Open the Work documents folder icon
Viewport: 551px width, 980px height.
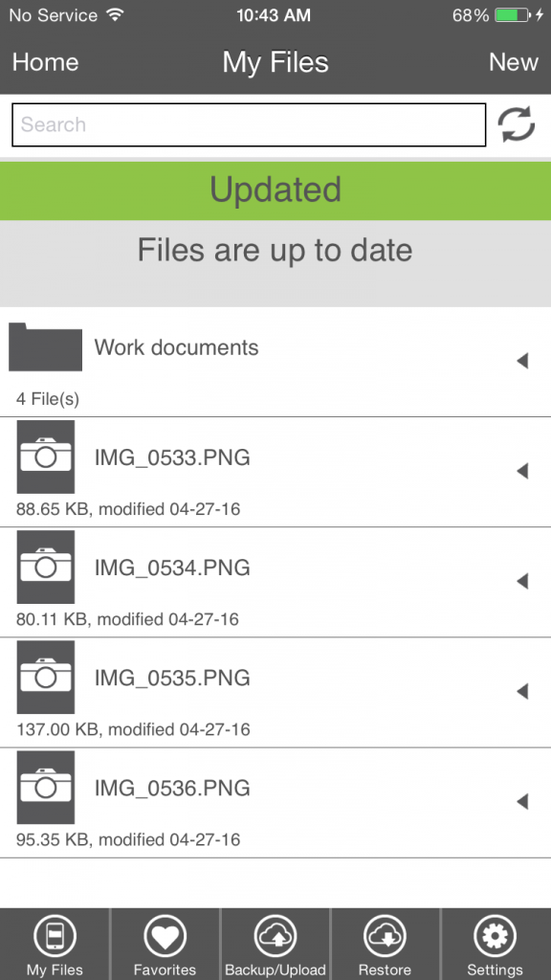(44, 347)
